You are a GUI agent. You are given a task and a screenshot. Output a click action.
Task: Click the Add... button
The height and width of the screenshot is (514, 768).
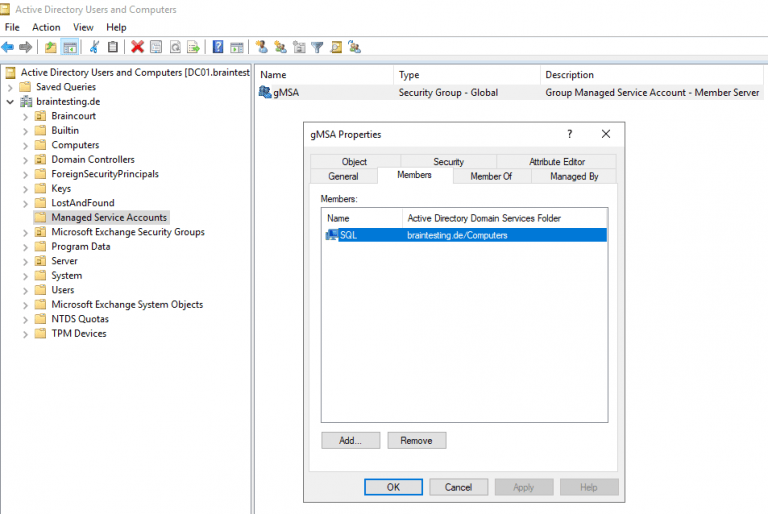click(x=350, y=441)
